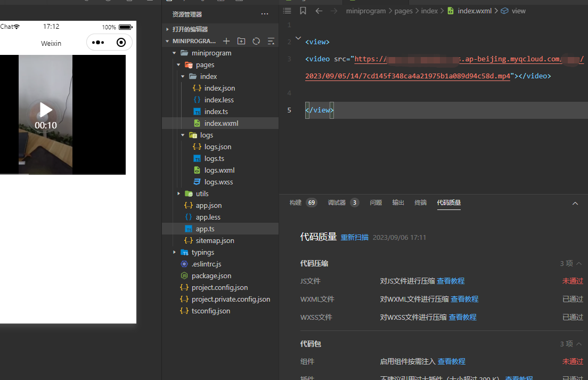This screenshot has height=380, width=588.
Task: Open 查看教程 for JS文件 compression
Action: point(451,281)
